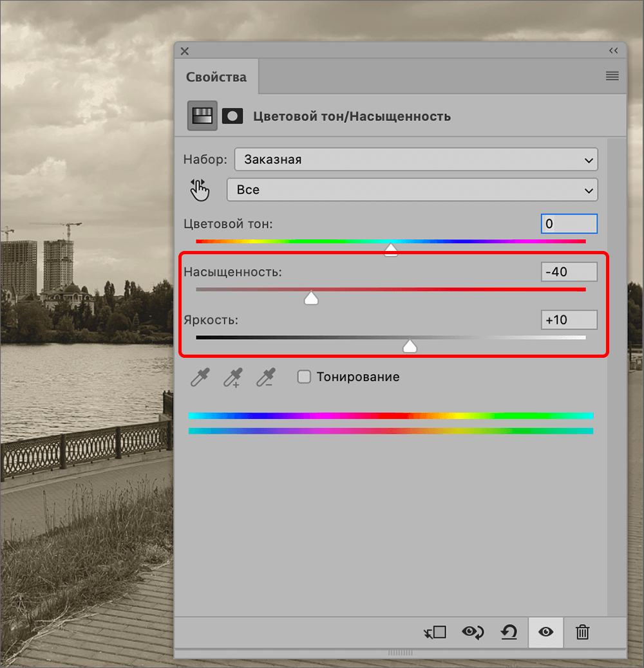Reset adjustment to defaults
The height and width of the screenshot is (668, 644).
[509, 632]
